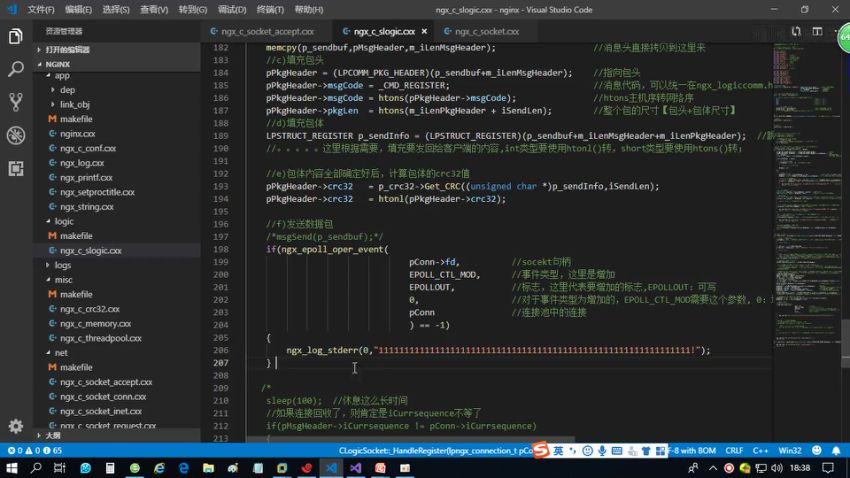The width and height of the screenshot is (850, 478).
Task: Open the Edit (编辑) menu
Action: click(78, 10)
